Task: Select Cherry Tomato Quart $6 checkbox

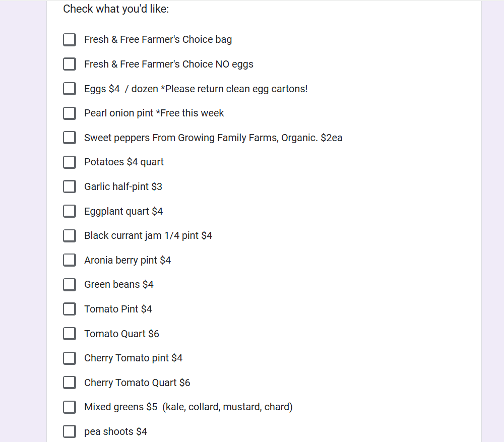Action: coord(70,383)
